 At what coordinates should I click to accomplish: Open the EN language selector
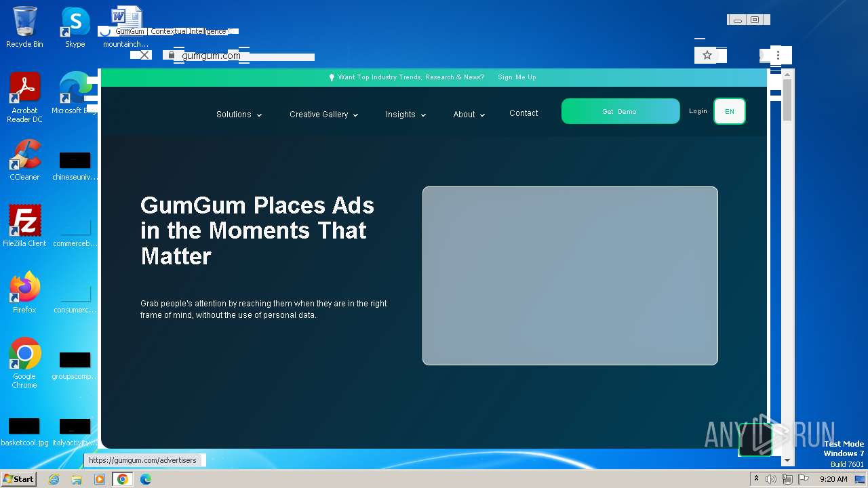click(x=730, y=112)
